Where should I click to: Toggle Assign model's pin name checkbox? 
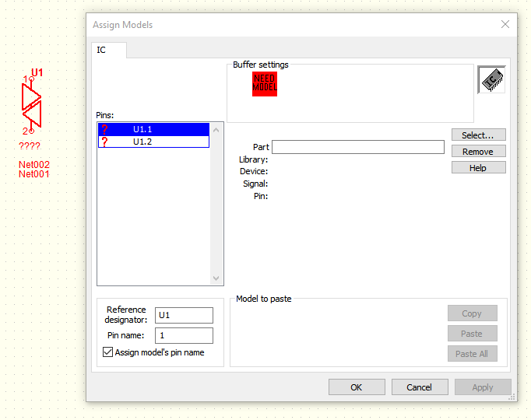pos(108,352)
